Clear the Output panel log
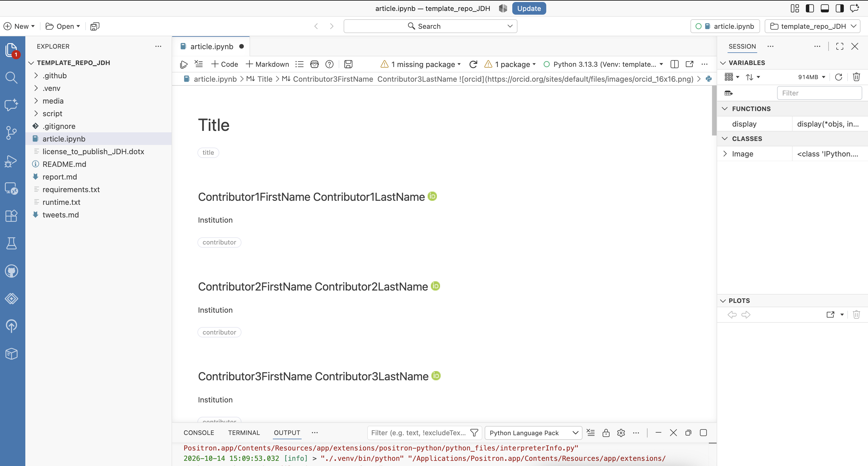Screen dimensions: 868x466 [591, 433]
